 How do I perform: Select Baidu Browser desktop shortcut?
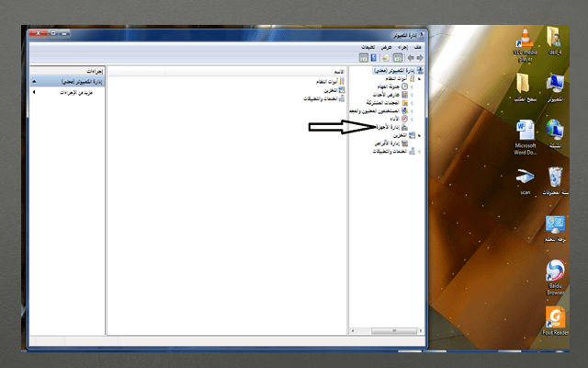[555, 277]
